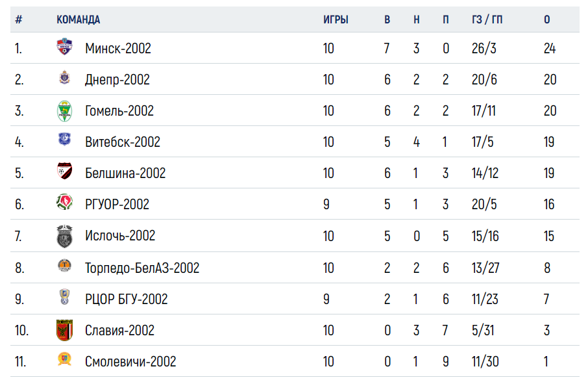588x384 pixels.
Task: Click the Славия-2002 team name
Action: click(x=119, y=330)
